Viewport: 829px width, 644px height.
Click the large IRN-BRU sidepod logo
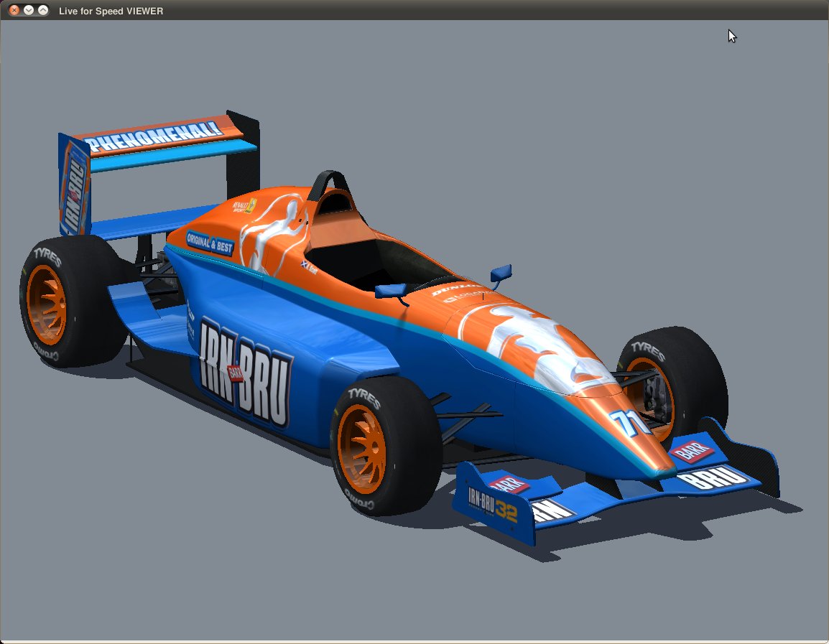[x=245, y=371]
